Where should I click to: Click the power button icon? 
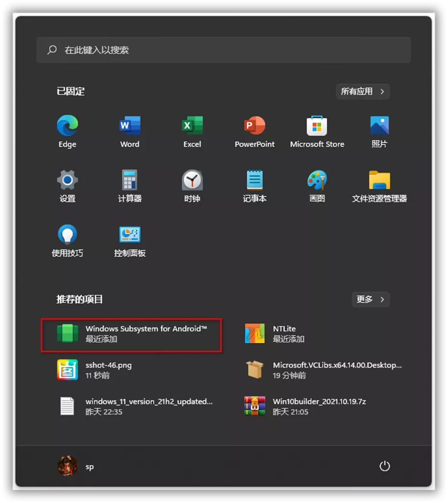click(385, 466)
